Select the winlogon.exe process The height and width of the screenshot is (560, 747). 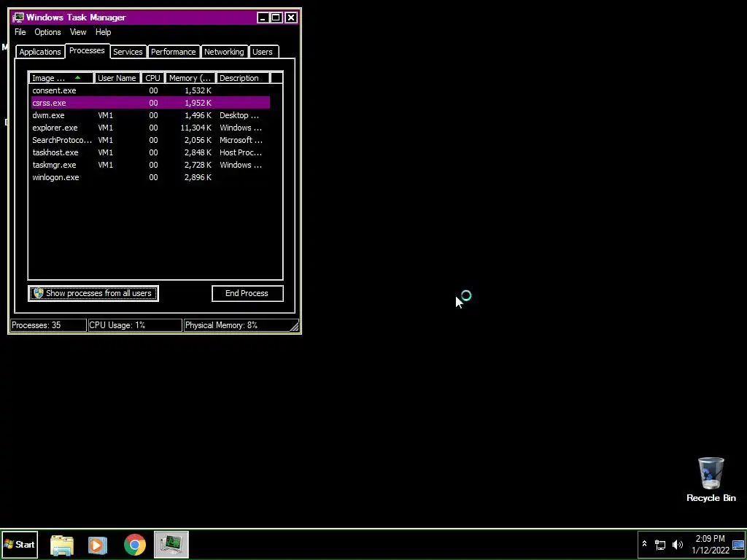[150, 177]
